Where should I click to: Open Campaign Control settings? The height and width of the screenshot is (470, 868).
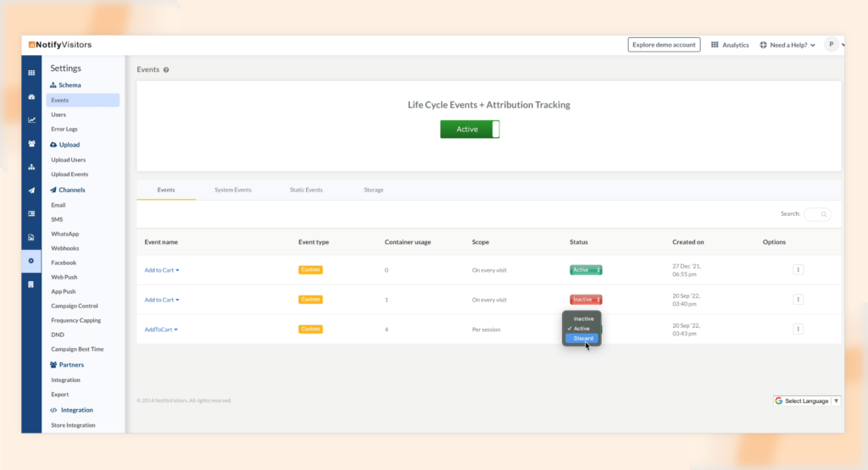point(75,306)
